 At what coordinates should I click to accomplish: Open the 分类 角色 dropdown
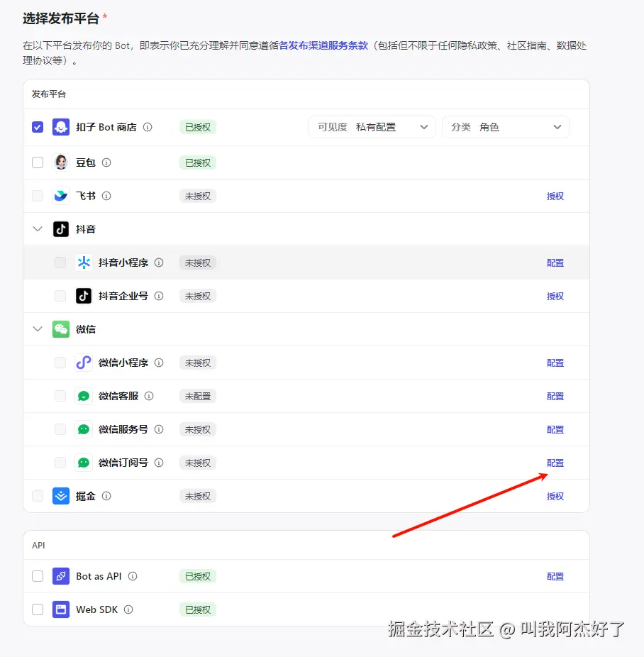pos(506,127)
